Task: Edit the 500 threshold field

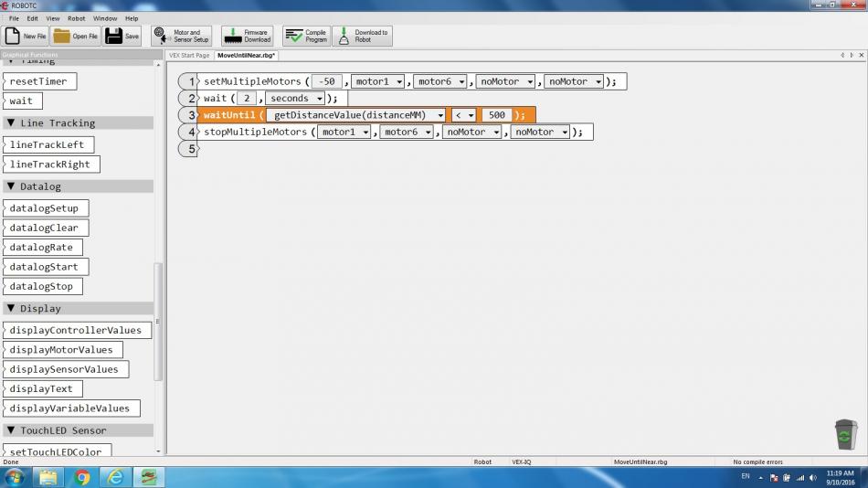Action: (496, 115)
